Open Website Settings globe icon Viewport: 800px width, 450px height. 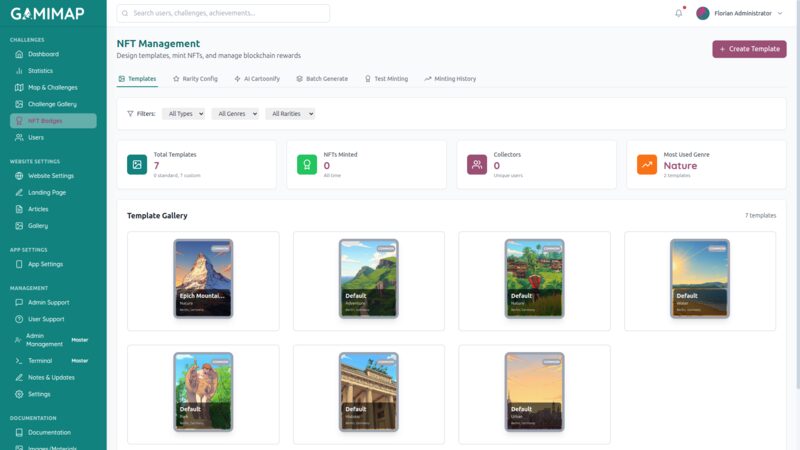tap(19, 176)
